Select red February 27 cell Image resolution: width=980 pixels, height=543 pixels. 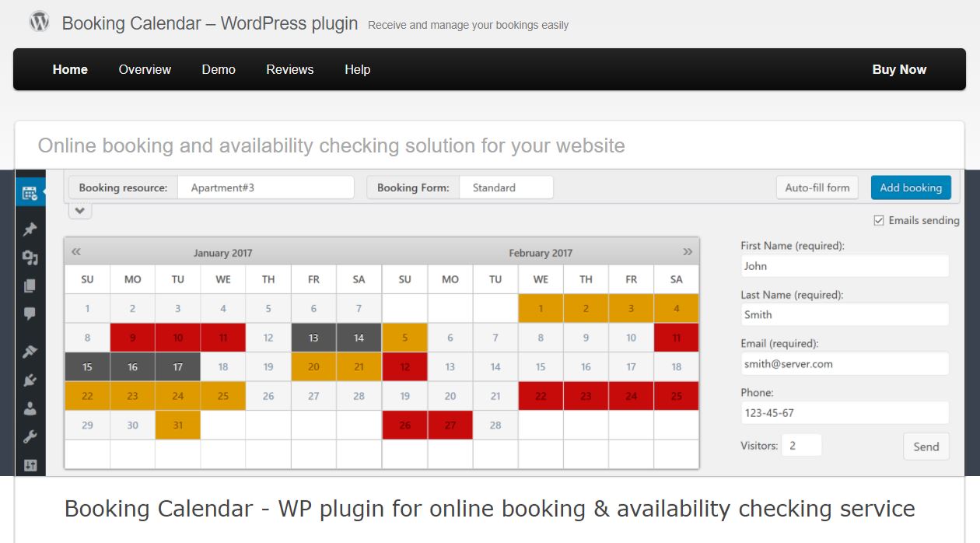click(x=450, y=425)
